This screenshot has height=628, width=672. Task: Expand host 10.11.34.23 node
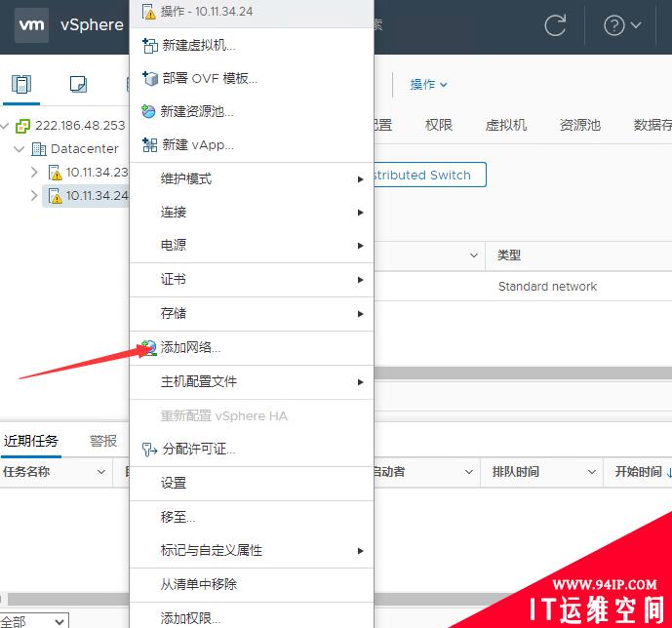[34, 173]
